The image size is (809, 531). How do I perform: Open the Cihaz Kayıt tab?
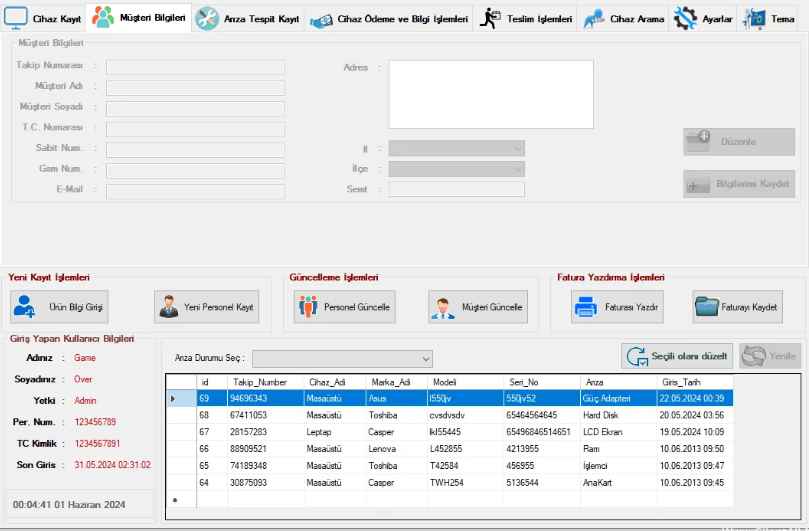[x=43, y=19]
